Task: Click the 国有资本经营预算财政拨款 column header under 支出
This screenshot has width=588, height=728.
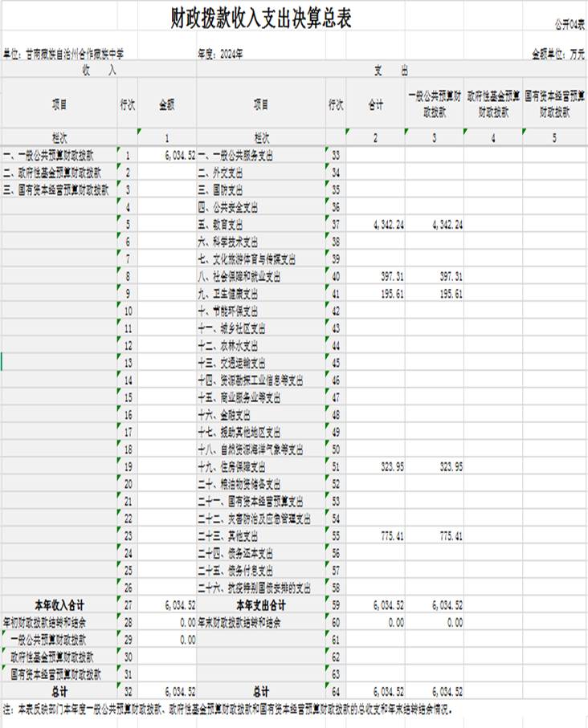Action: pos(554,104)
